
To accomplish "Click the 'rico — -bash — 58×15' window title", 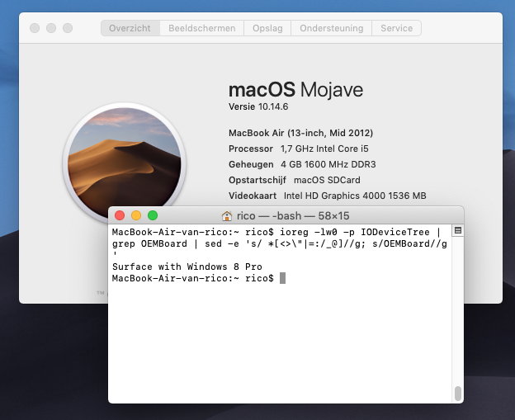I will click(x=293, y=215).
